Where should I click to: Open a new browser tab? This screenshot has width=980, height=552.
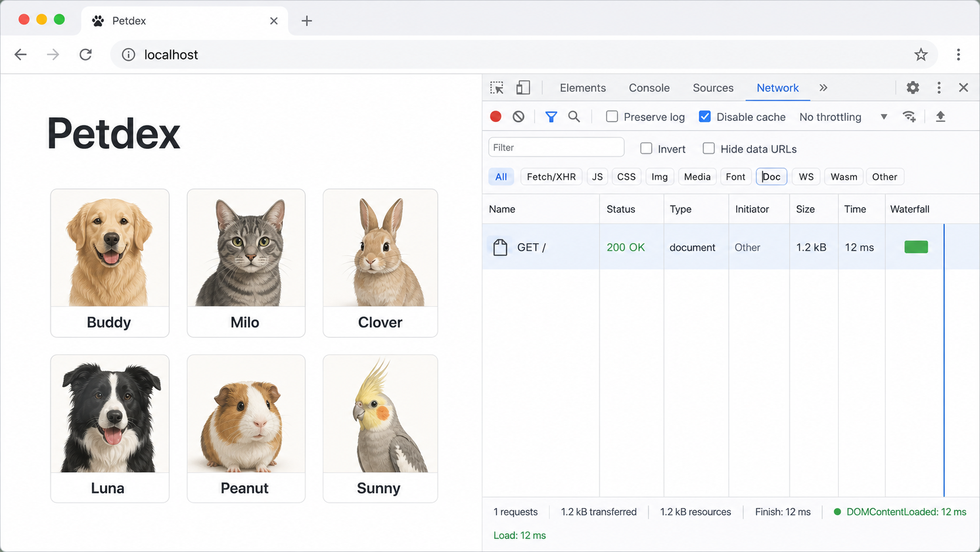click(x=307, y=21)
